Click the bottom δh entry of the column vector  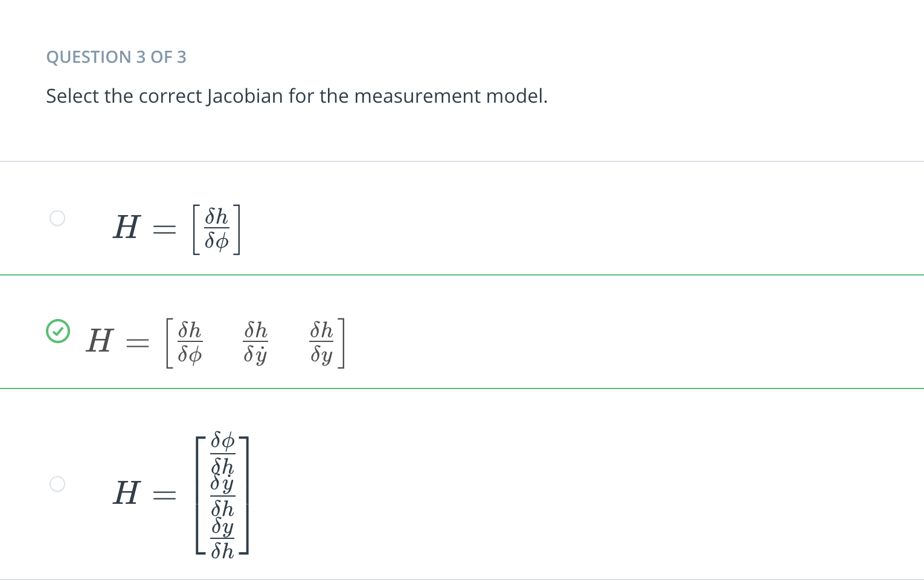click(222, 550)
